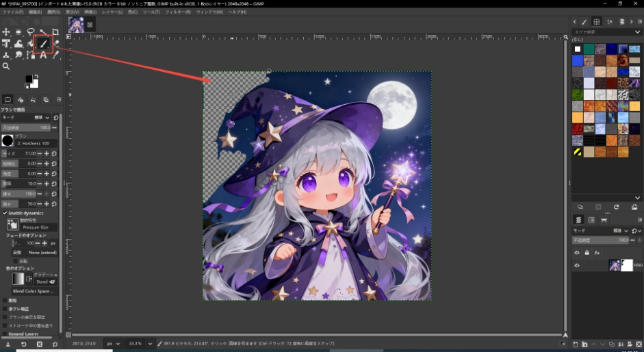The image size is (644, 352).
Task: Activate the Zoom magnifier tool
Action: click(6, 66)
